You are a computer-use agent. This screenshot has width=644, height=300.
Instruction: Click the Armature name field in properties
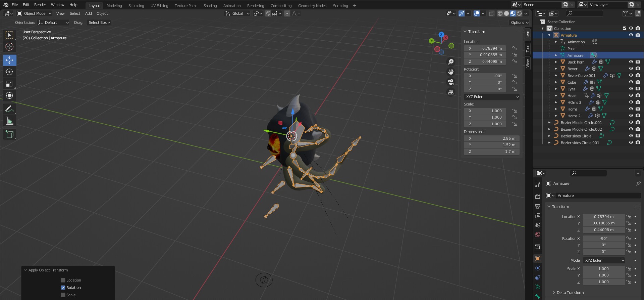point(598,196)
